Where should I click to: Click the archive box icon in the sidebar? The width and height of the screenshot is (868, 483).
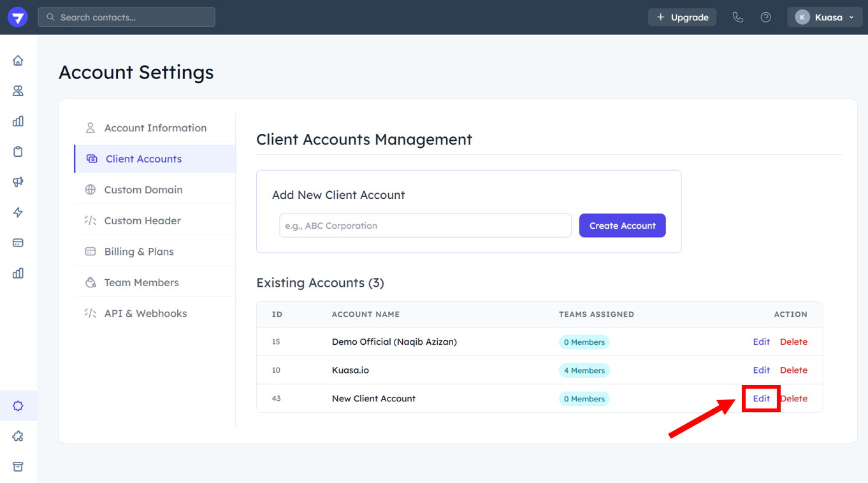click(18, 467)
